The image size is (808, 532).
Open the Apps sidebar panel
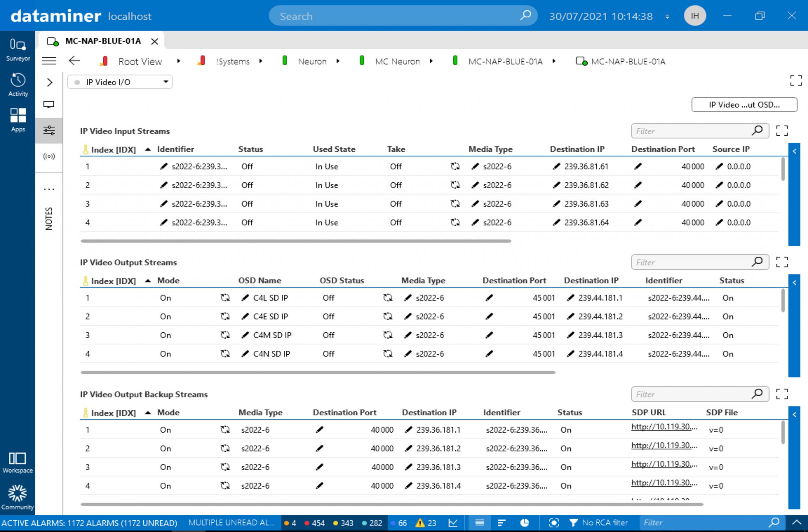(18, 120)
